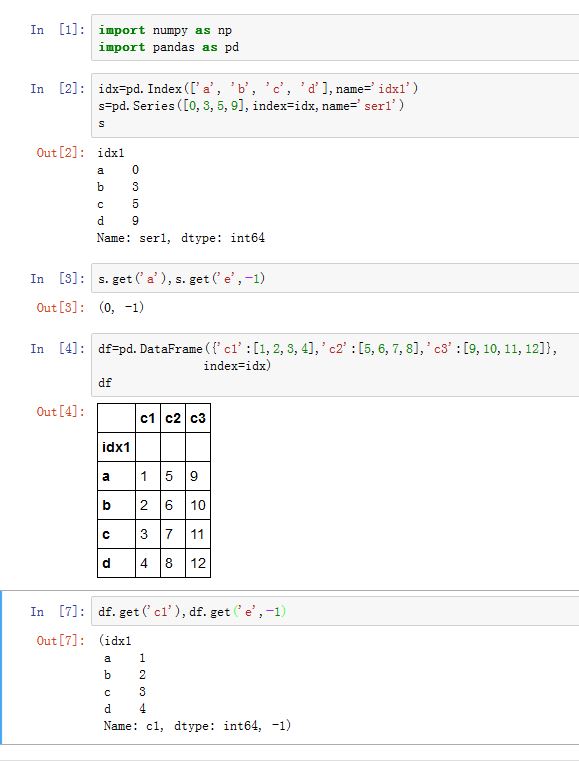Click the c2 column header in table

pyautogui.click(x=173, y=418)
